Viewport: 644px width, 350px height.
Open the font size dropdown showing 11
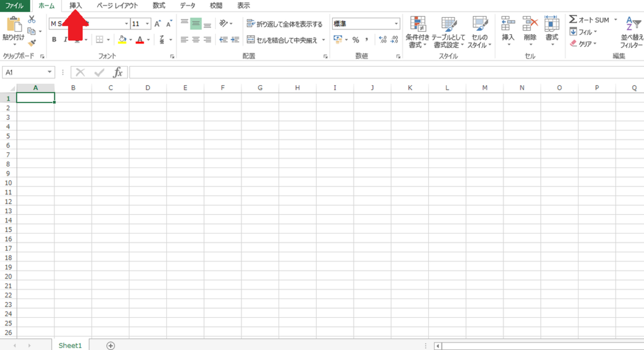(x=148, y=24)
